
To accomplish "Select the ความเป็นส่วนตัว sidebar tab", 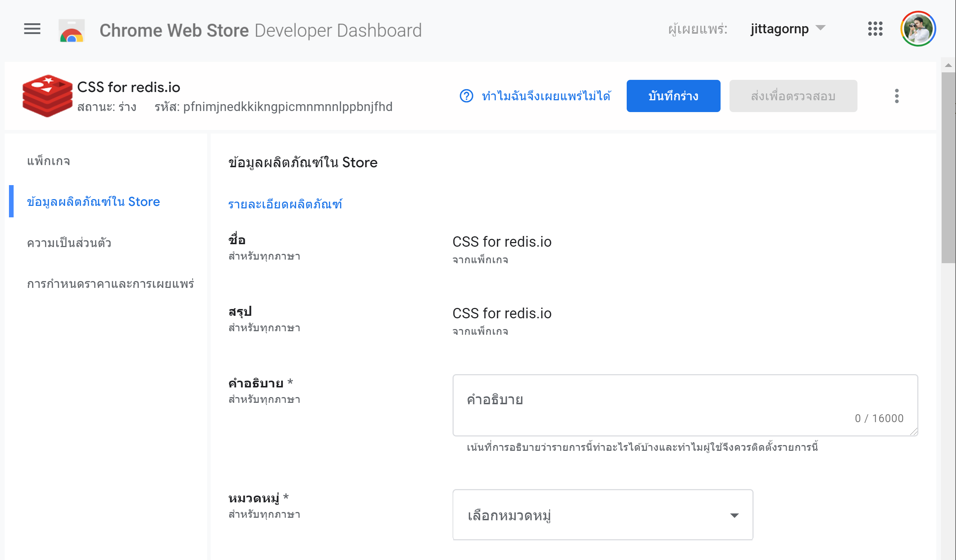I will click(x=69, y=243).
